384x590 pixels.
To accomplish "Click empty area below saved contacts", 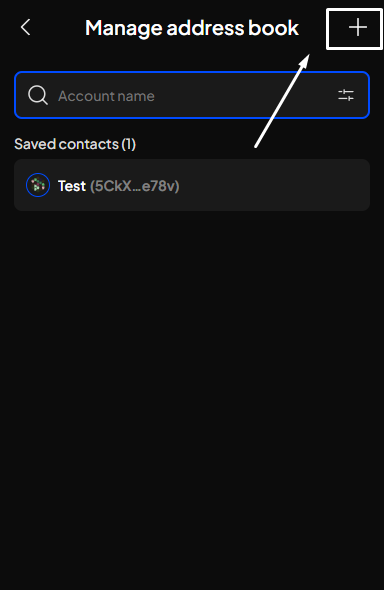I will pos(192,376).
